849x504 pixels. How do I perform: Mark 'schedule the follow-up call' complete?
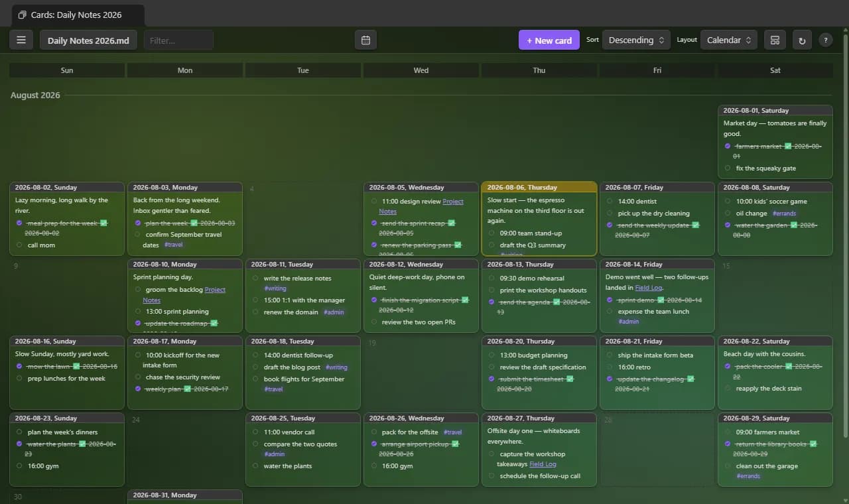(x=491, y=476)
